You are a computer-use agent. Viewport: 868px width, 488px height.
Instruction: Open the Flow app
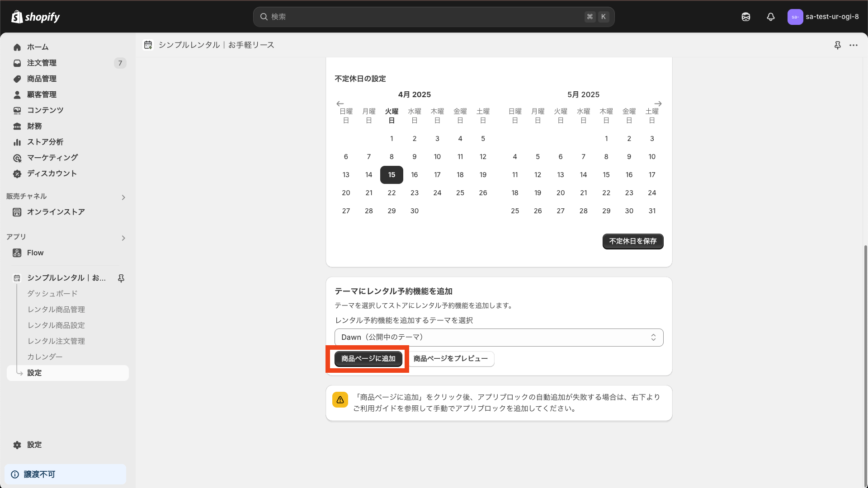tap(34, 253)
